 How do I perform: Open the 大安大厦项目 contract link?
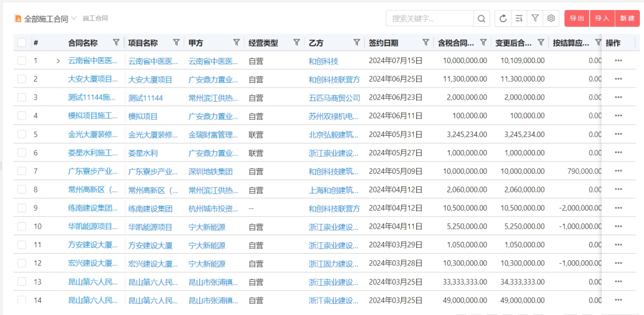92,79
